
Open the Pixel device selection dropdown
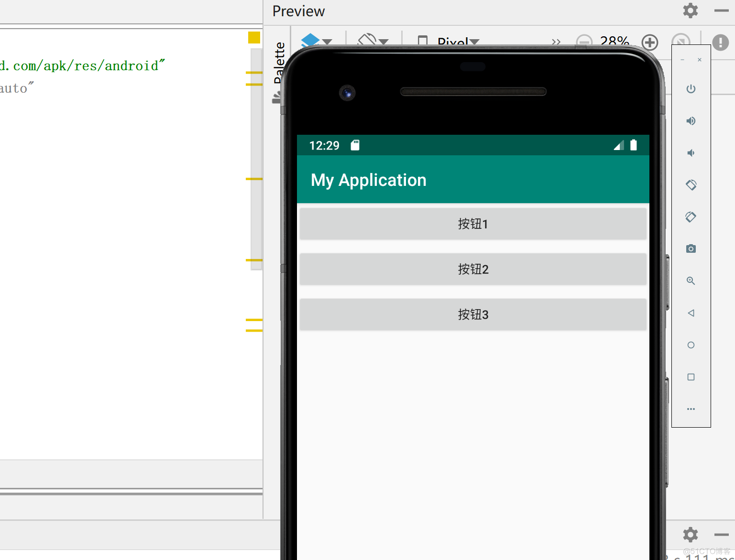(x=449, y=41)
